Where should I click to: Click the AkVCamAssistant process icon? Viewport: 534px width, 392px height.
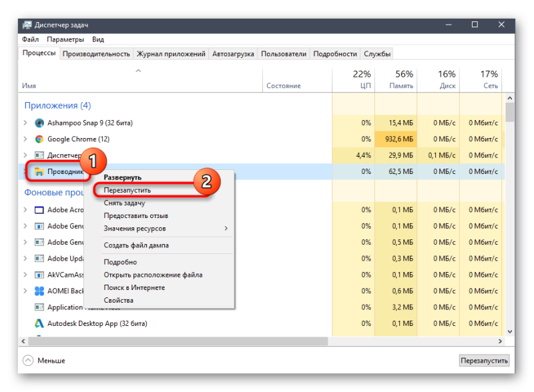click(39, 275)
